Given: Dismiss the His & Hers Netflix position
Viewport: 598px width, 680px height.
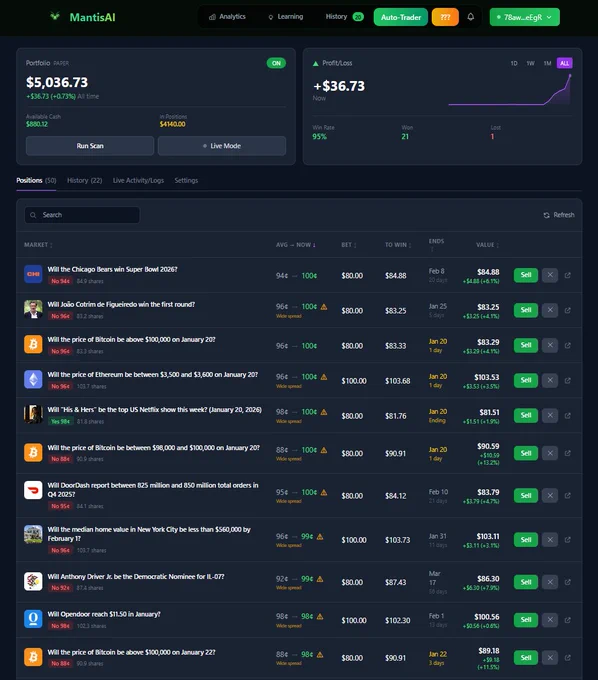Looking at the screenshot, I should [550, 415].
